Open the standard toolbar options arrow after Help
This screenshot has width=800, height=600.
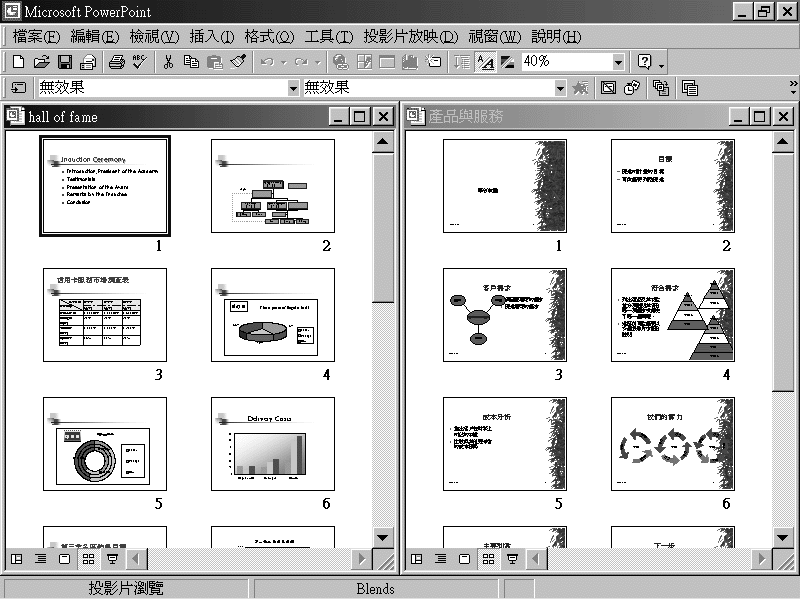click(x=662, y=64)
